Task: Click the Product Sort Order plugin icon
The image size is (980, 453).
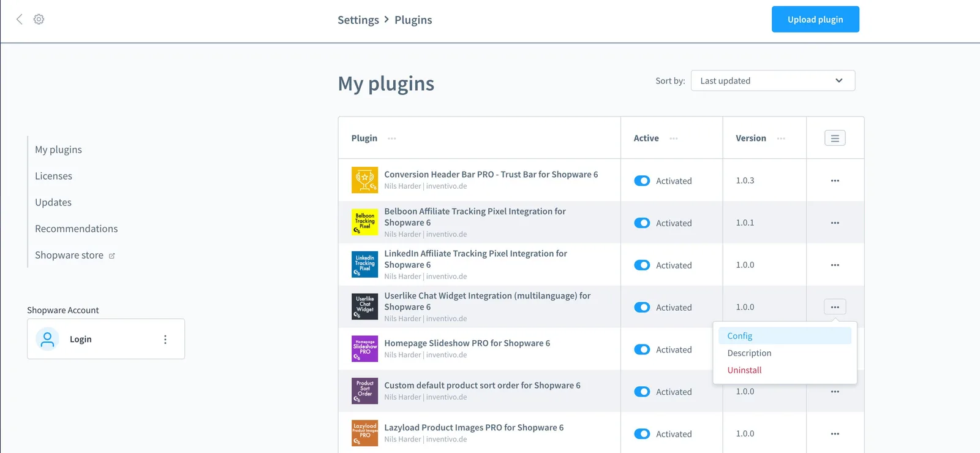Action: tap(364, 391)
